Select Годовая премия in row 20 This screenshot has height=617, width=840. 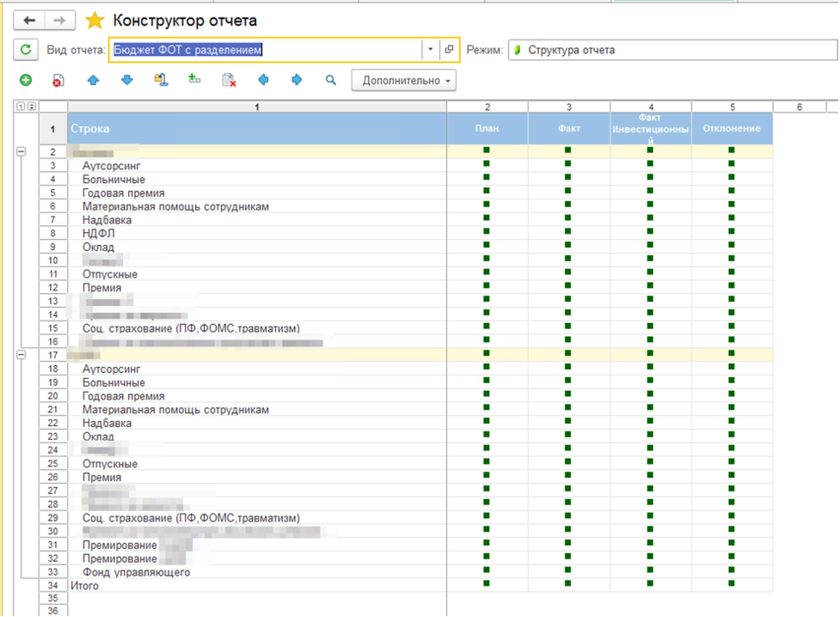click(123, 396)
